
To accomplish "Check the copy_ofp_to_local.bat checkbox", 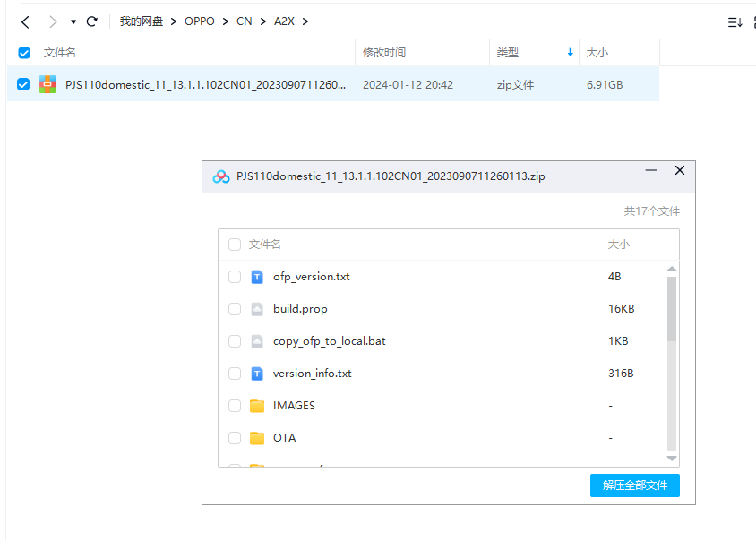I will click(235, 341).
